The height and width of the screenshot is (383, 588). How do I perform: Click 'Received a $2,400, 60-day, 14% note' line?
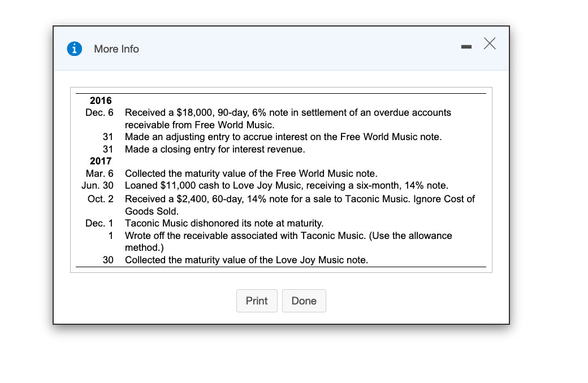(300, 199)
